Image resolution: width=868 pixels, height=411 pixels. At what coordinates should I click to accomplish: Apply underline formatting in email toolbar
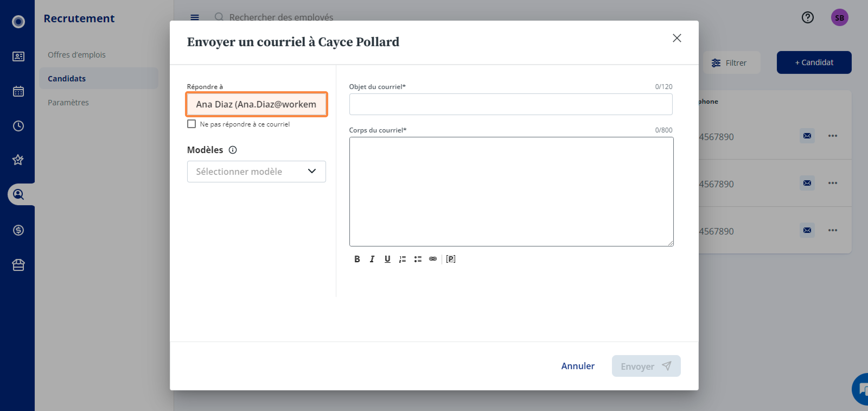pos(387,259)
